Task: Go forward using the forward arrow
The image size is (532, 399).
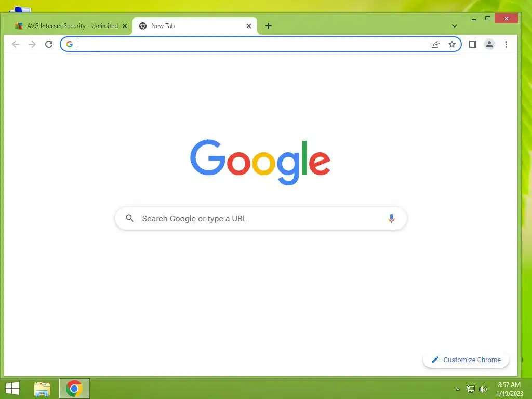Action: [32, 44]
